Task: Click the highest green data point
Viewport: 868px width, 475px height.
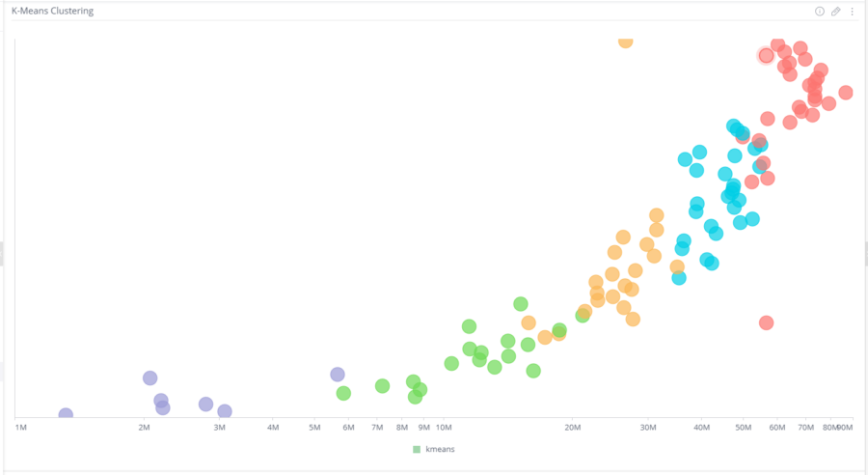Action: [x=521, y=304]
